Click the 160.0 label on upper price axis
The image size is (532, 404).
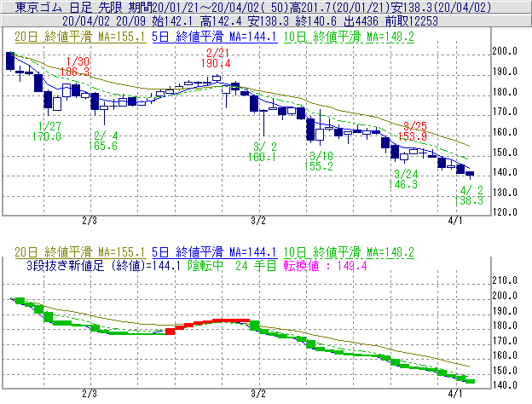pos(506,132)
